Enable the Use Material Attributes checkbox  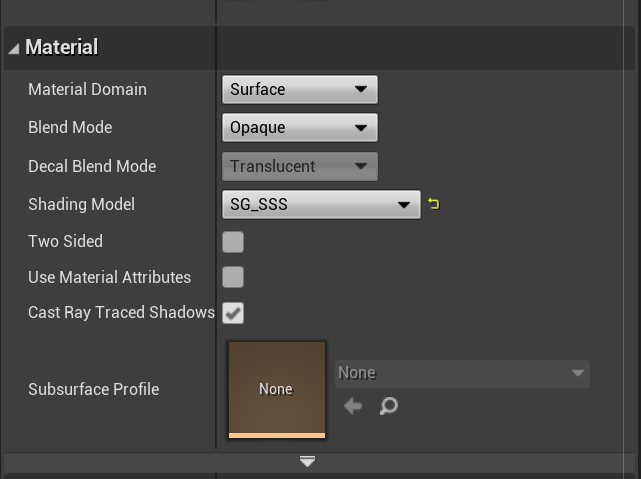click(233, 277)
